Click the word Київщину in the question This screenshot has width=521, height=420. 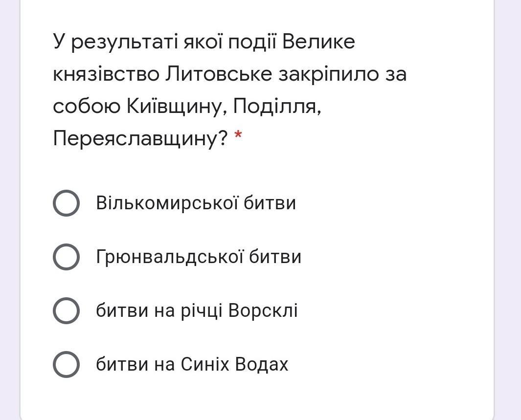tap(176, 107)
